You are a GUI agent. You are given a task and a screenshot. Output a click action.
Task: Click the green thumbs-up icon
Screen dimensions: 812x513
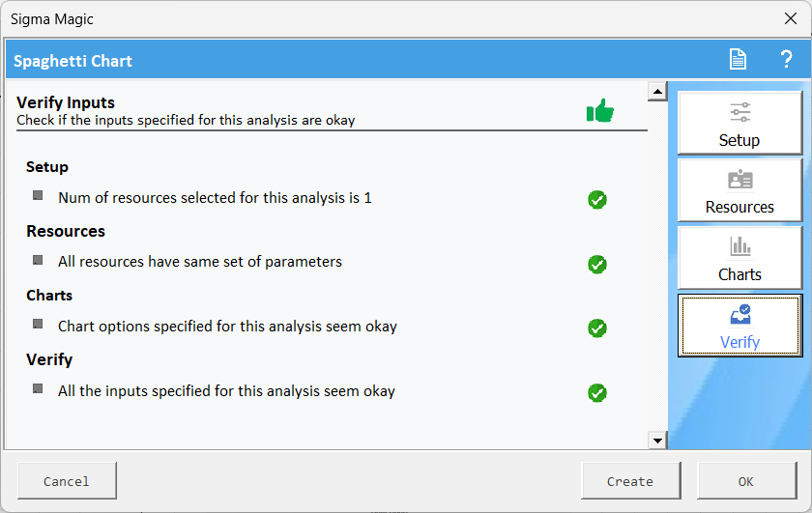pyautogui.click(x=599, y=111)
